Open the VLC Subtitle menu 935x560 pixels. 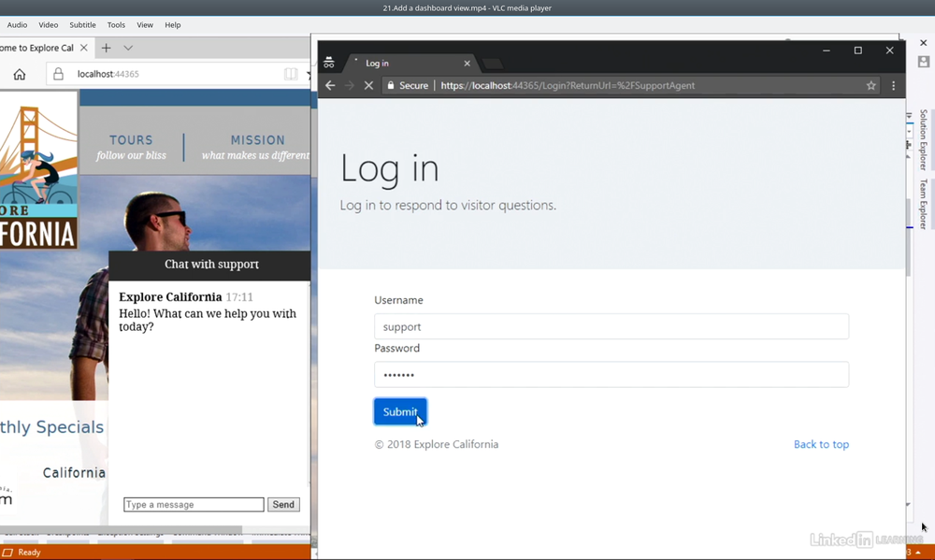click(82, 25)
